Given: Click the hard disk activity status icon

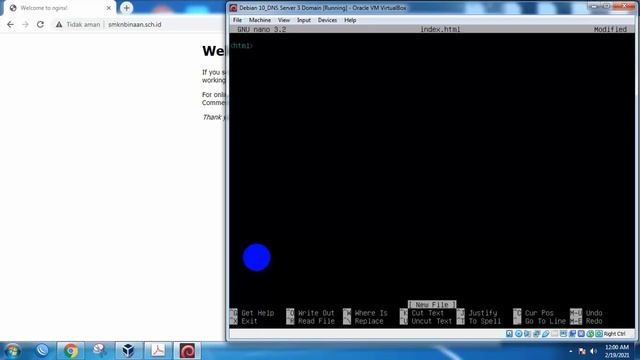Looking at the screenshot, I should point(509,333).
